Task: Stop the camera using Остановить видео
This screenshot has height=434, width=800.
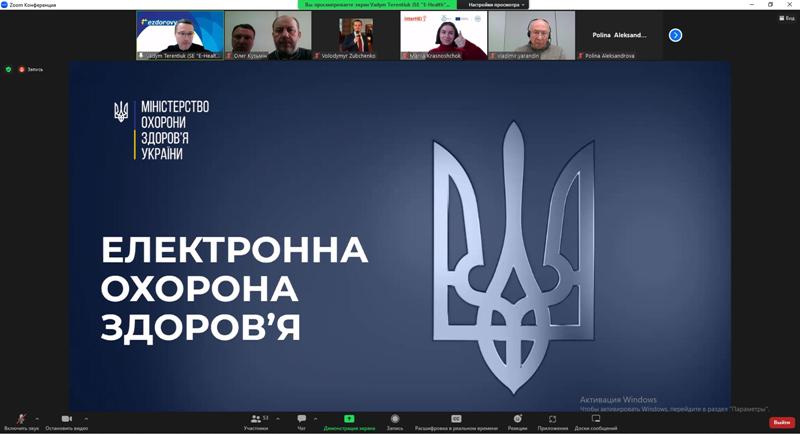Action: (x=66, y=423)
